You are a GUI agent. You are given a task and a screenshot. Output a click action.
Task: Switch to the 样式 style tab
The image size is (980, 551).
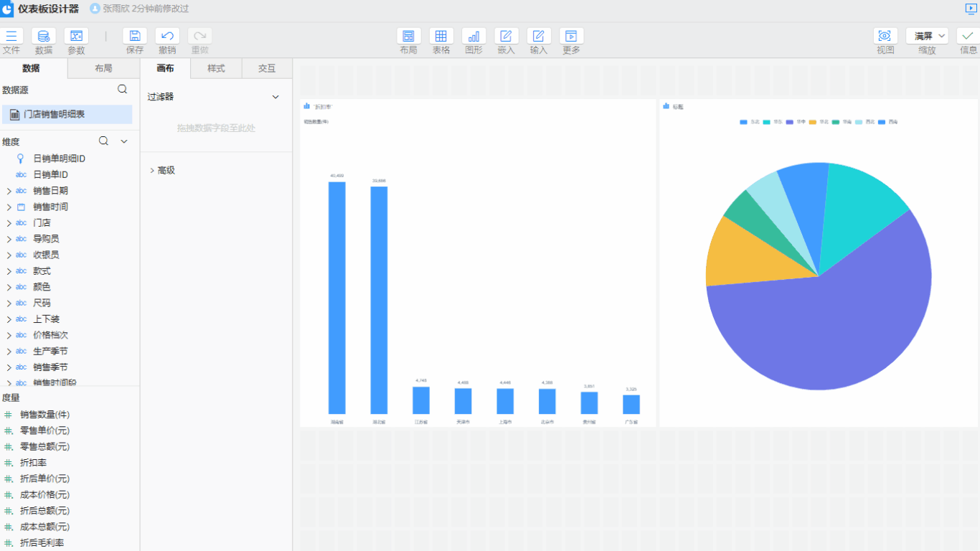(216, 68)
